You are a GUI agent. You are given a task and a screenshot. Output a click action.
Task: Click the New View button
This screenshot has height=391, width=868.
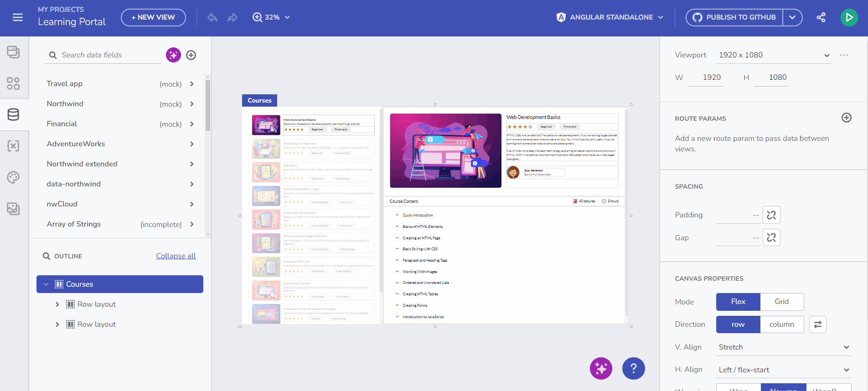tap(153, 17)
